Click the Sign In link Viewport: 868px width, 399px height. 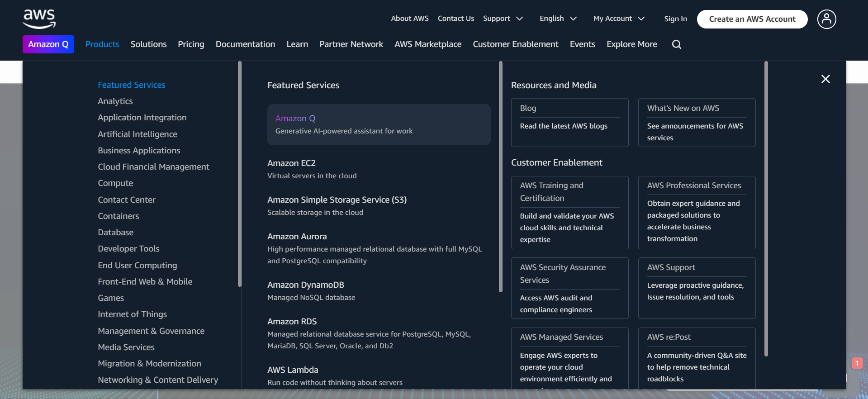675,19
